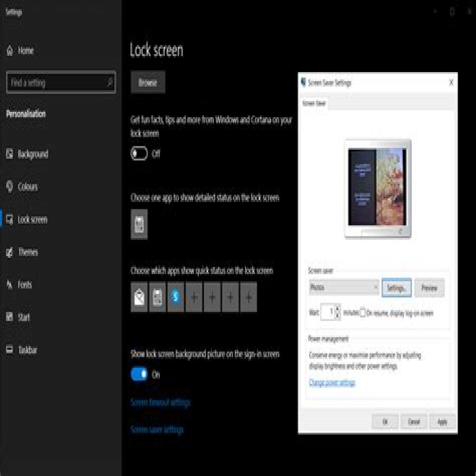The height and width of the screenshot is (476, 476).
Task: Click the Start icon in sidebar
Action: [x=10, y=317]
